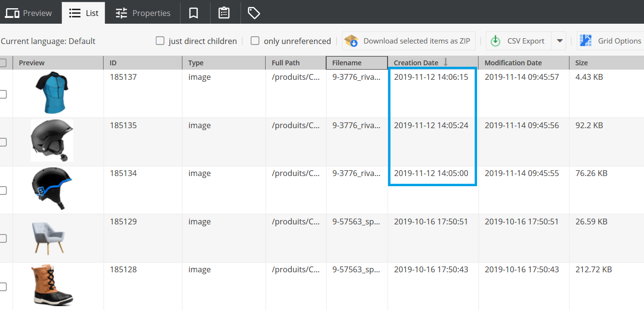Image resolution: width=644 pixels, height=310 pixels.
Task: Open the CSV Export dropdown arrow
Action: (x=559, y=41)
